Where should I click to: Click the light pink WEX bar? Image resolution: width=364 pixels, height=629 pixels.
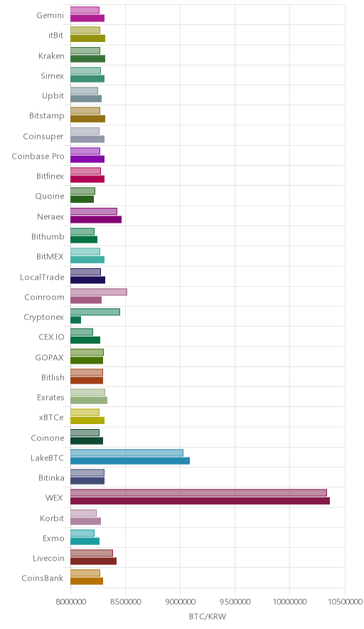pyautogui.click(x=198, y=492)
